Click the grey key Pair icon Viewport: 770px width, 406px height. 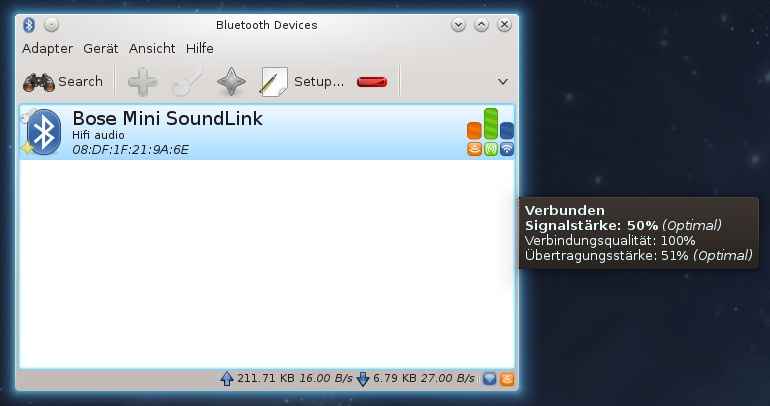[x=187, y=81]
